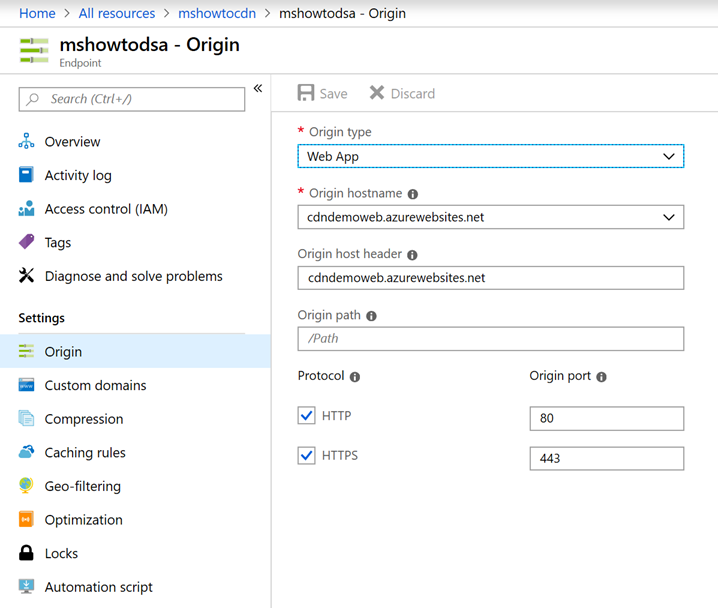Screen dimensions: 718x608
Task: Click the Endpoint header icon
Action: (x=34, y=51)
